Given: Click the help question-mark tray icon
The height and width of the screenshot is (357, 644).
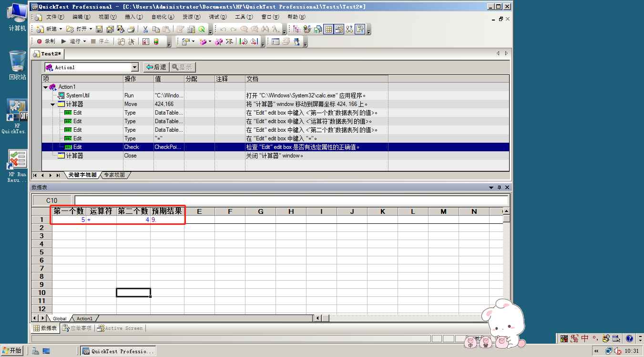Looking at the screenshot, I should (629, 338).
